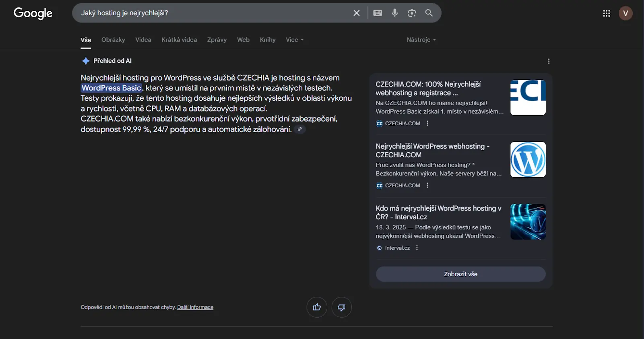Click the source link chip after paragraph
Viewport: 644px width, 339px height.
[x=299, y=129]
